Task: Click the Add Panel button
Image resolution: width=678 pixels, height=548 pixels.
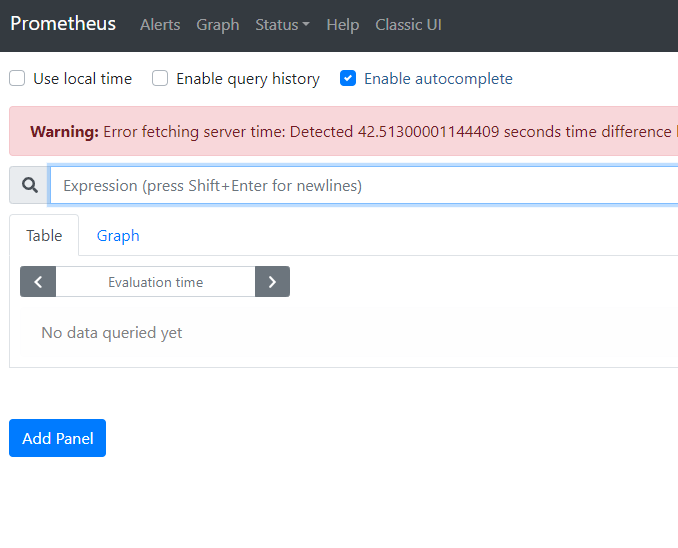Action: [x=58, y=438]
